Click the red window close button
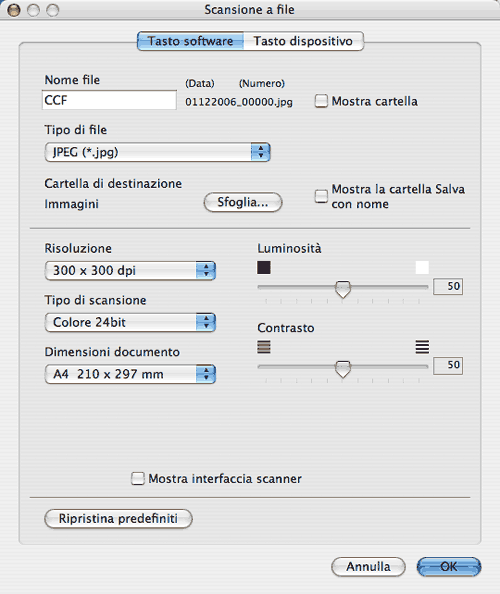 tap(14, 10)
